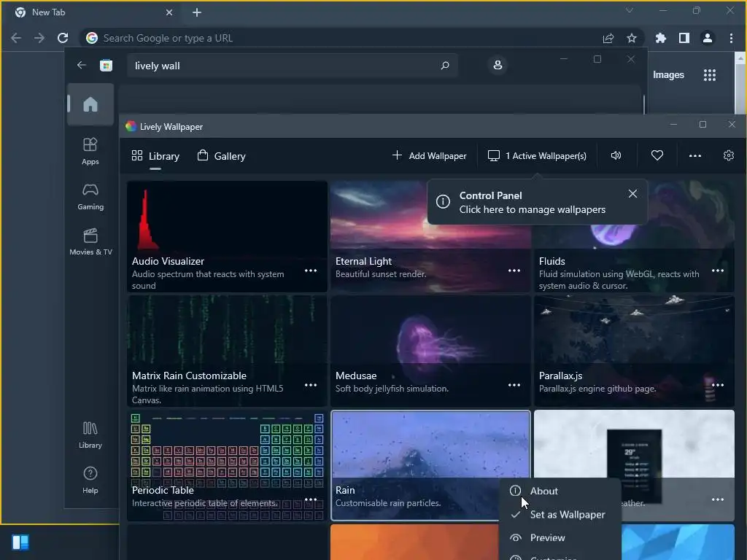Click Chrome share page icon
747x560 pixels.
(608, 38)
